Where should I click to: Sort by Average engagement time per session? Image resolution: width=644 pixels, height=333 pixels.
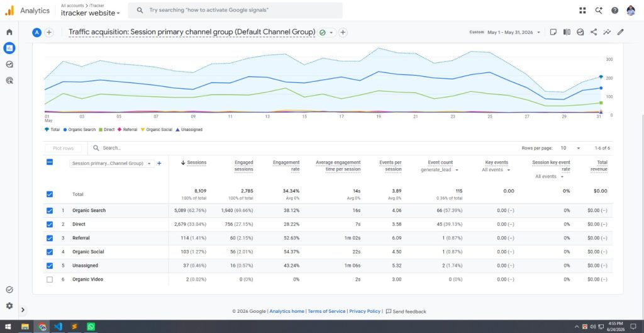[338, 166]
